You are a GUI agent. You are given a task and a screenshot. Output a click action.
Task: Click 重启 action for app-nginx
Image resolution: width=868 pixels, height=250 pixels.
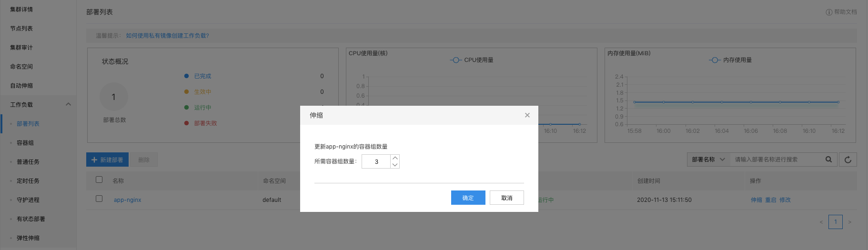(771, 200)
